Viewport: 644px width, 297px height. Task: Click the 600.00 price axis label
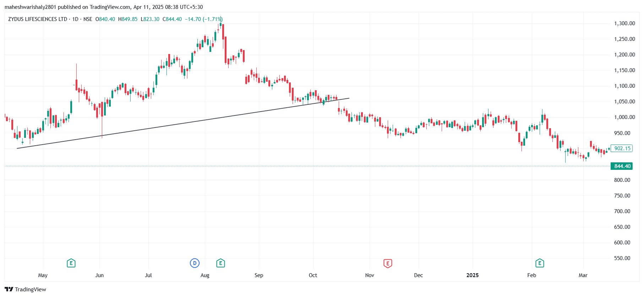pyautogui.click(x=622, y=243)
